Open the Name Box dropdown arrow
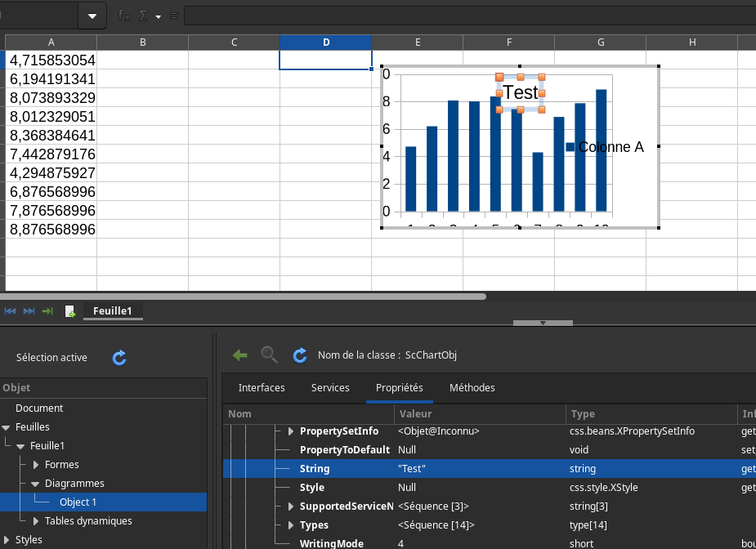 click(x=92, y=16)
